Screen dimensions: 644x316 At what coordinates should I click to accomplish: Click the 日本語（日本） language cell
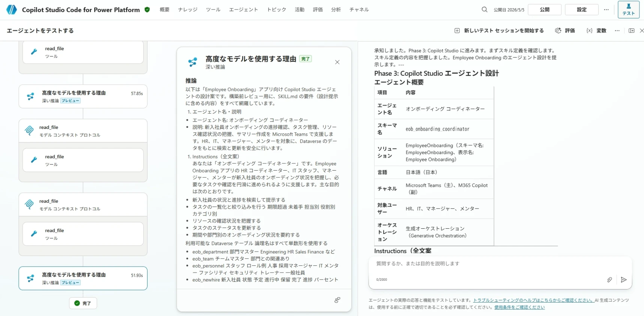click(421, 172)
